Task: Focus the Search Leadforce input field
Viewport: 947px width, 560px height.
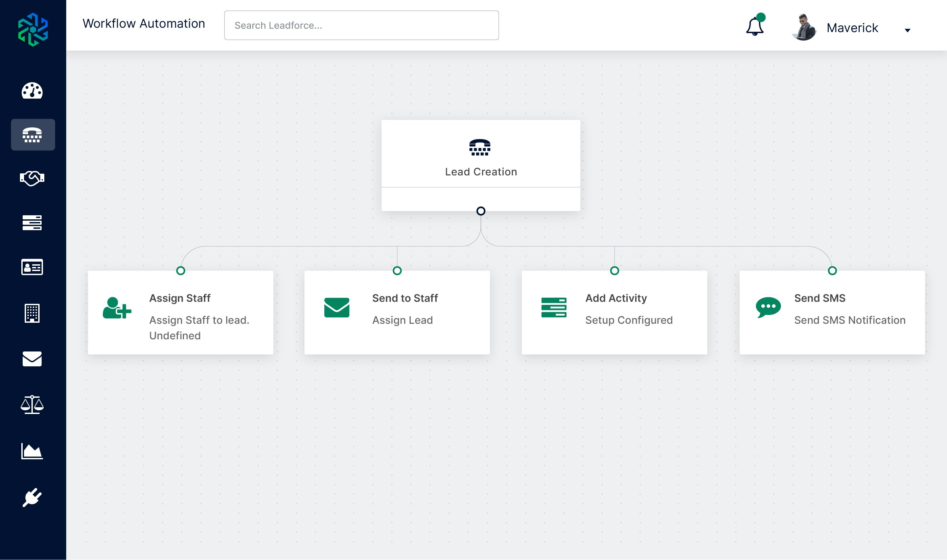Action: pyautogui.click(x=361, y=25)
